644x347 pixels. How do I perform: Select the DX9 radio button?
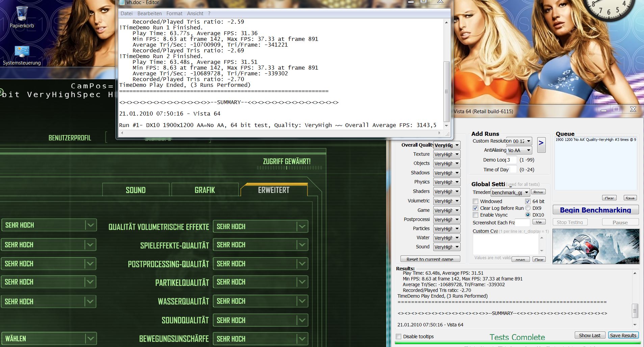point(528,208)
